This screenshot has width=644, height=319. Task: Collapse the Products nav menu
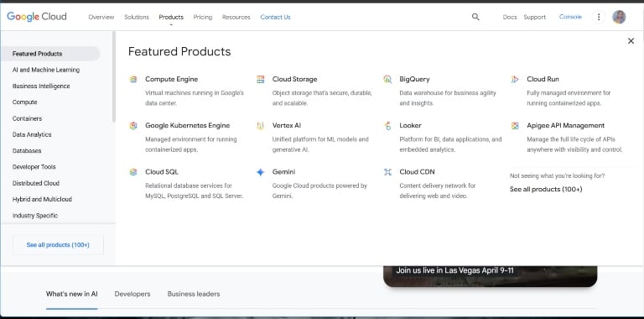171,17
